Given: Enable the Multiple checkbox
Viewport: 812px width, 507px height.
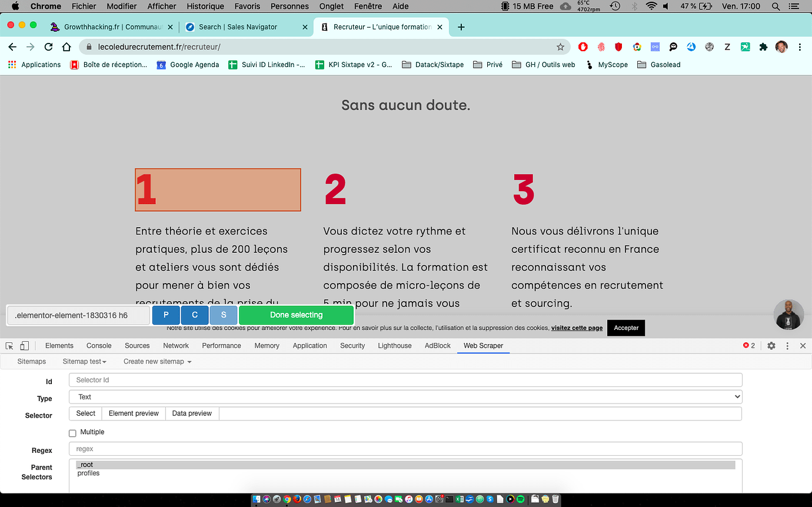Looking at the screenshot, I should pyautogui.click(x=72, y=432).
